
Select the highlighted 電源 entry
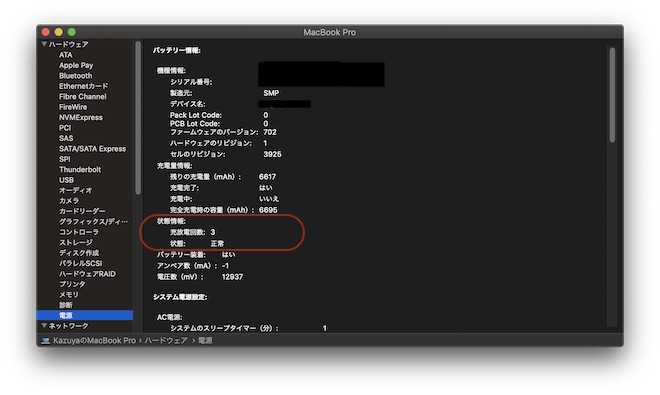tap(85, 315)
